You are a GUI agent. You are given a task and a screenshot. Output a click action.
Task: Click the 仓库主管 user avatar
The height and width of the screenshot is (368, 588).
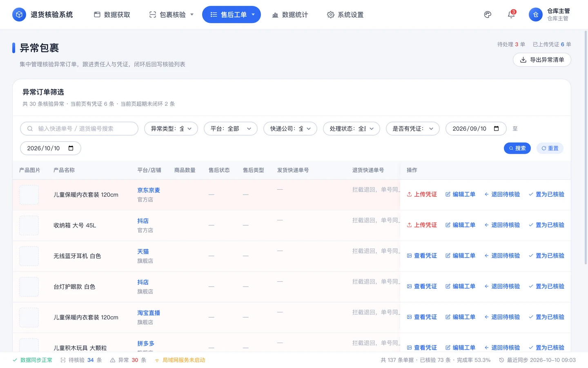tap(536, 15)
